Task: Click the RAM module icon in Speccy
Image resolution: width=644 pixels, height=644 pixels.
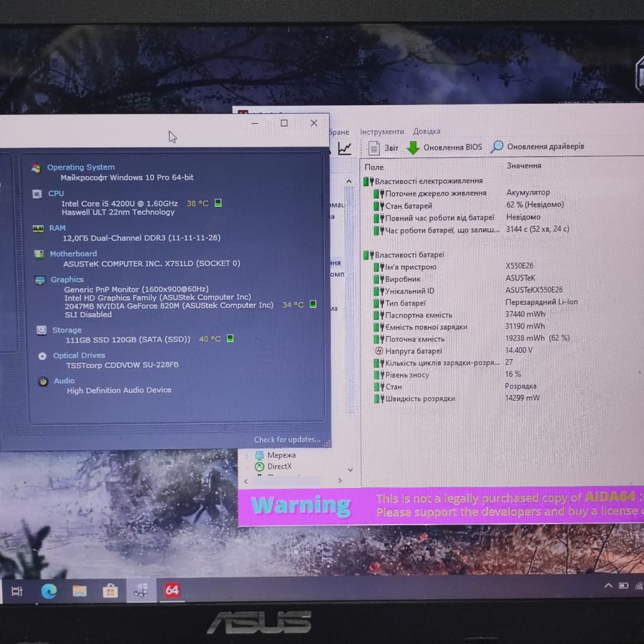Action: click(38, 229)
